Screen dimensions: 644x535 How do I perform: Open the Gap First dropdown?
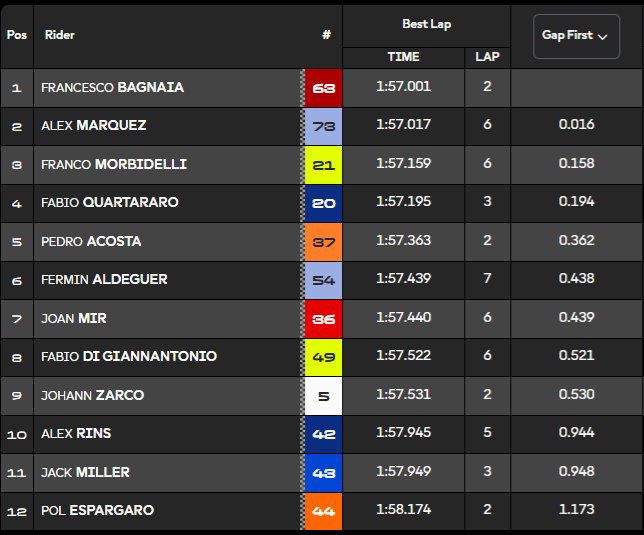pos(575,36)
